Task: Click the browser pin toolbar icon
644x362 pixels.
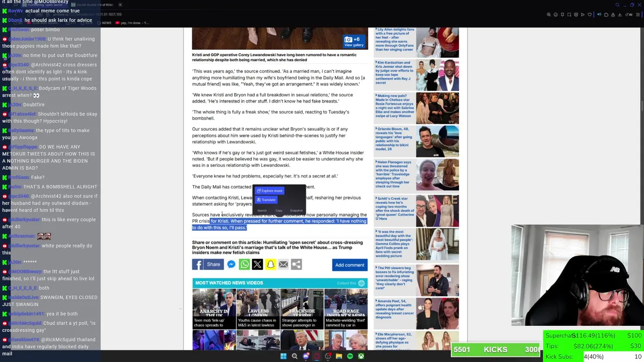Action: pyautogui.click(x=562, y=15)
